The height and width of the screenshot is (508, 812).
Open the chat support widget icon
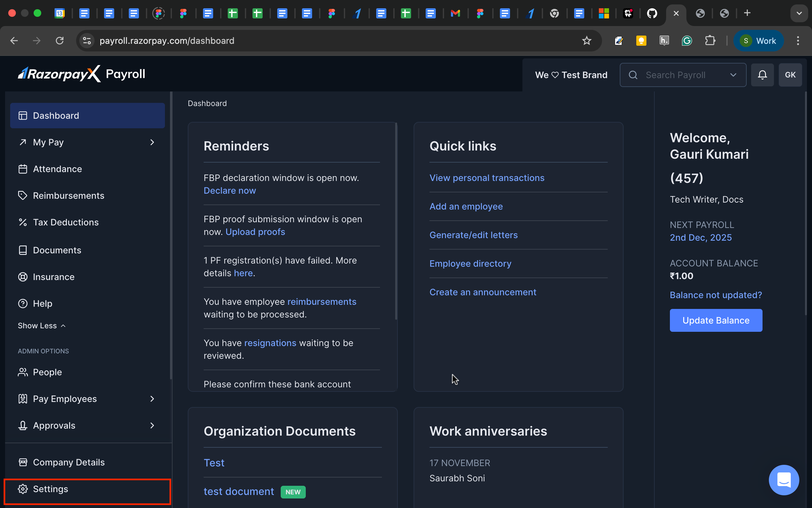[x=784, y=480]
